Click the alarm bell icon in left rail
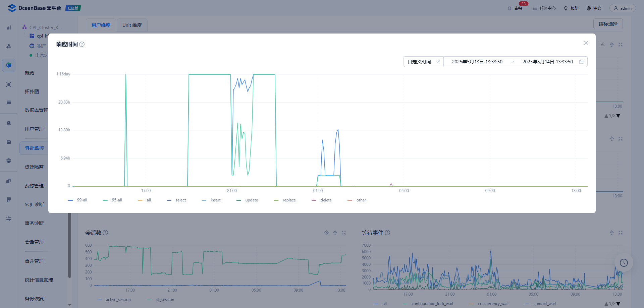The image size is (644, 308). click(x=9, y=123)
